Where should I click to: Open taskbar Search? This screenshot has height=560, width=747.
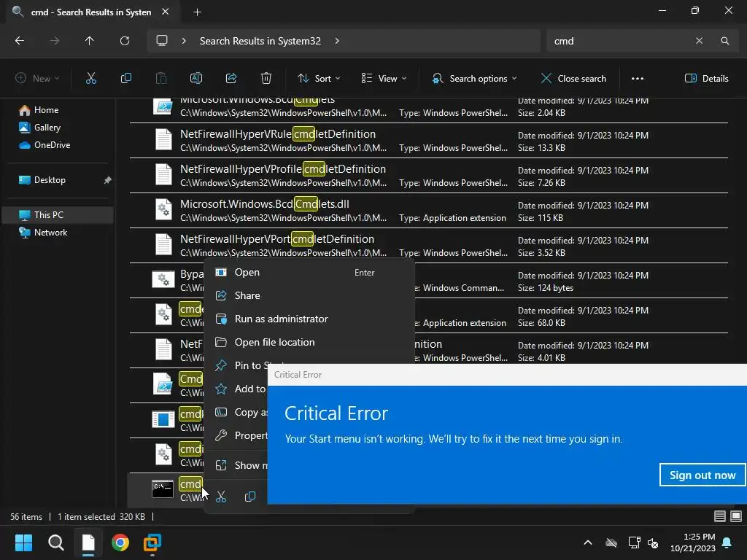tap(55, 542)
